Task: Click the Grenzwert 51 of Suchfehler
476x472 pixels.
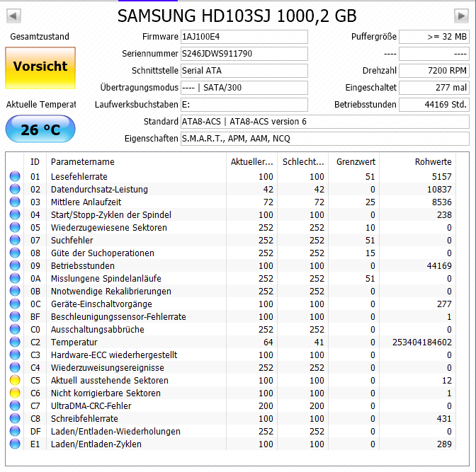Action: coord(370,241)
